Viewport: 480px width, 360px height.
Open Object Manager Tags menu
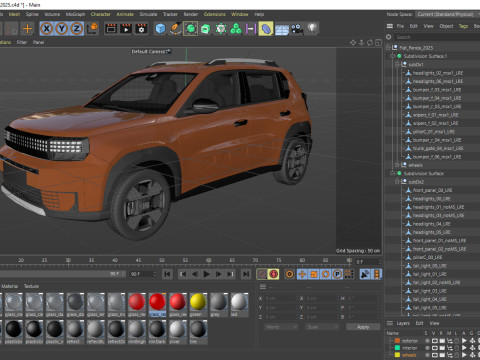point(463,26)
